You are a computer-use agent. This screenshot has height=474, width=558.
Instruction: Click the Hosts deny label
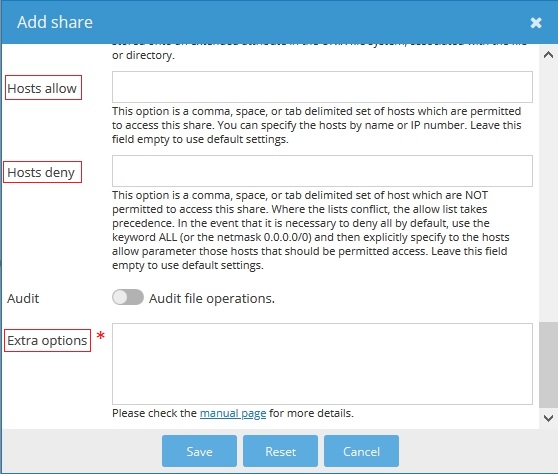[41, 173]
